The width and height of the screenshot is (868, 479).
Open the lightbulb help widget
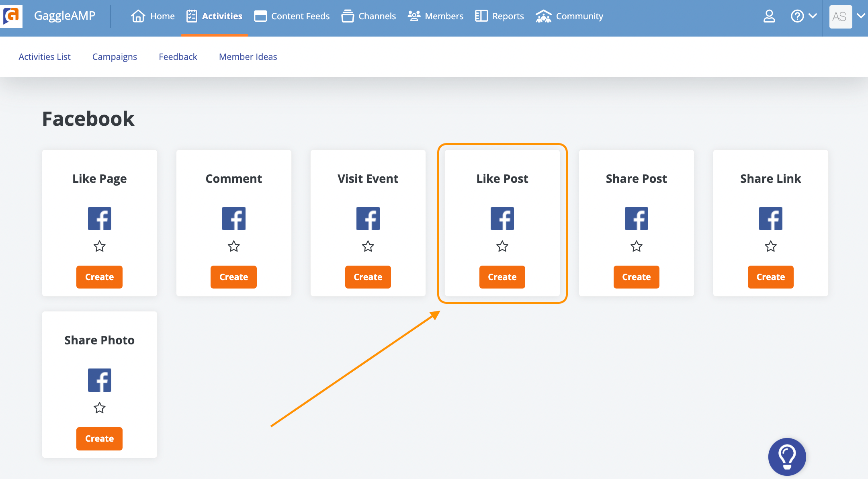[x=786, y=456]
